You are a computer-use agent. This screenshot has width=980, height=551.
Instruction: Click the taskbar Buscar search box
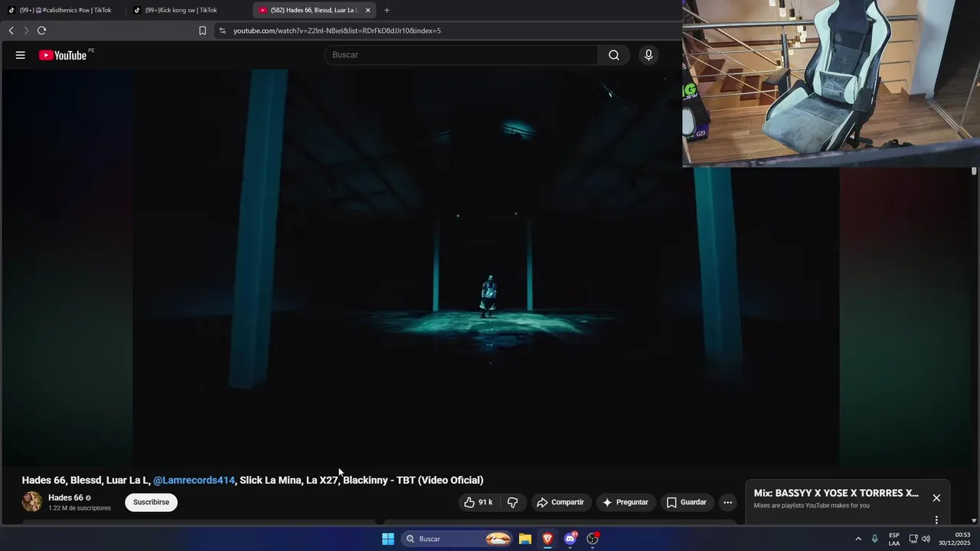[x=457, y=539]
